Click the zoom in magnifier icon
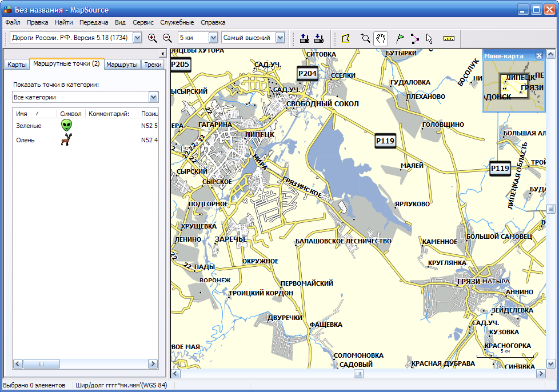The height and width of the screenshot is (392, 559). 153,38
